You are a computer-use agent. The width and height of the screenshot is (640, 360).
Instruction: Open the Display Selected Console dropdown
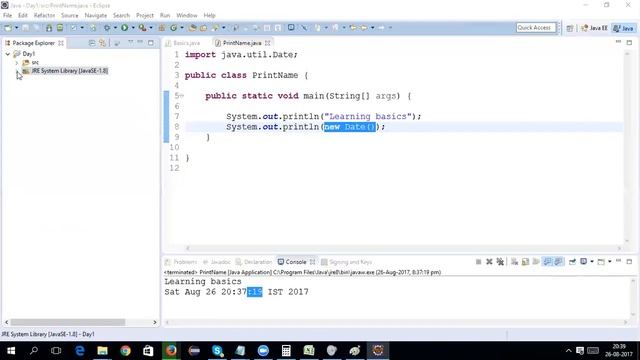coord(592,262)
